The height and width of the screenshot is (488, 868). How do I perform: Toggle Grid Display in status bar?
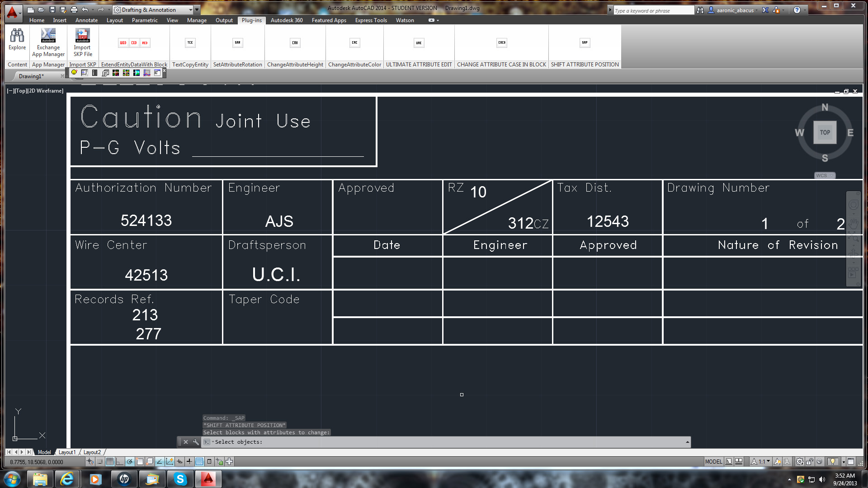click(110, 461)
